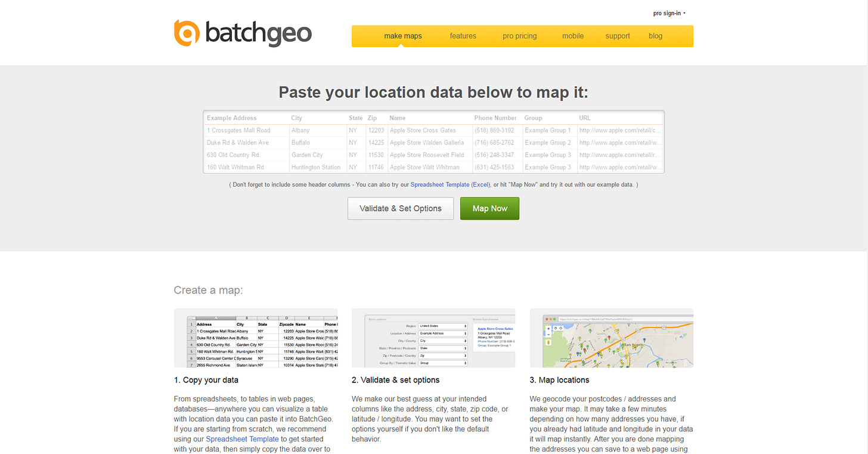
Task: Click the 'URL' column header
Action: 585,118
